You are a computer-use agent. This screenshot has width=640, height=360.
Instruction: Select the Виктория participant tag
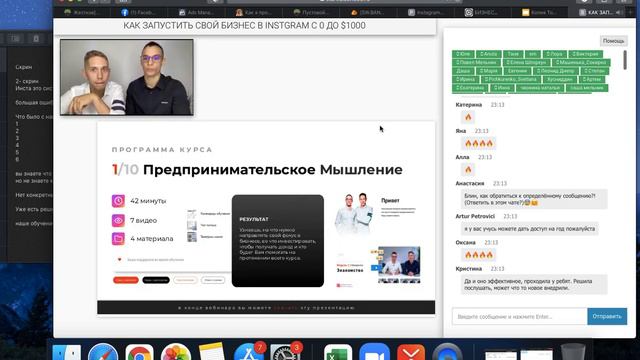[586, 54]
